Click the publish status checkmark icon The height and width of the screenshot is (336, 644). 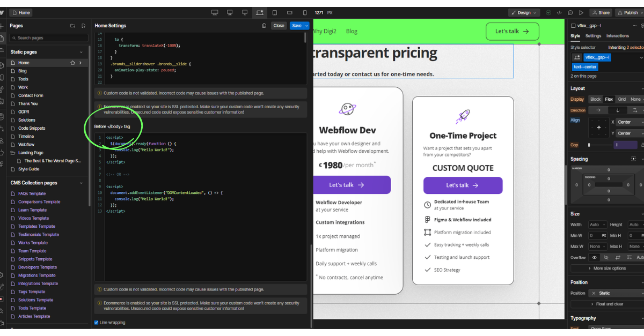point(548,12)
